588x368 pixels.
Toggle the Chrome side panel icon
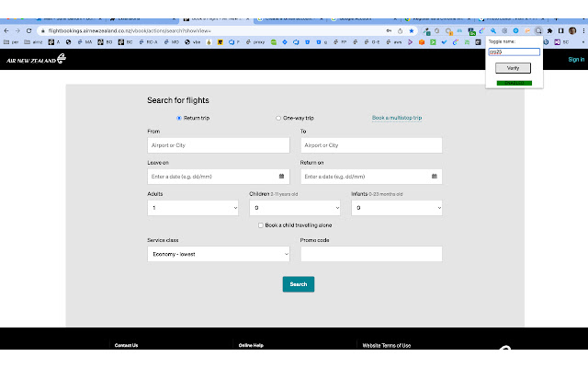coord(561,30)
